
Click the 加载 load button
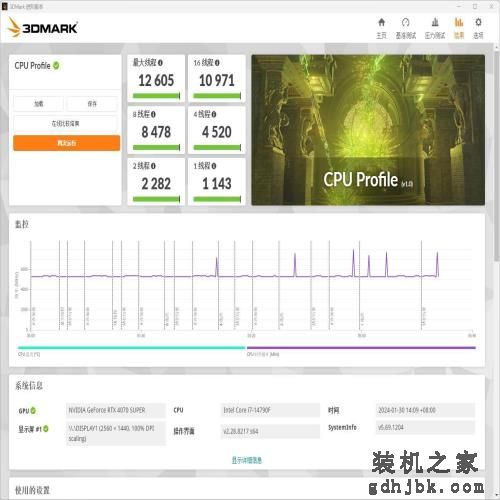(39, 104)
